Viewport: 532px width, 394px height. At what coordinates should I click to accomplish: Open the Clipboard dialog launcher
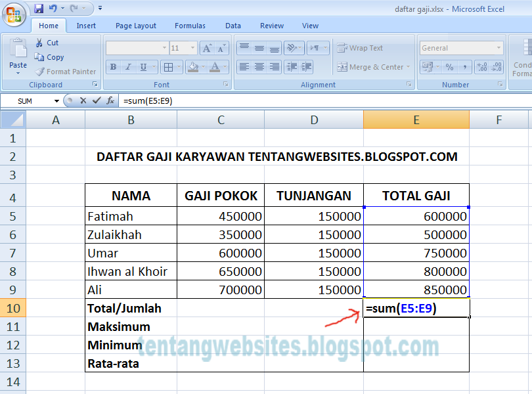click(95, 84)
